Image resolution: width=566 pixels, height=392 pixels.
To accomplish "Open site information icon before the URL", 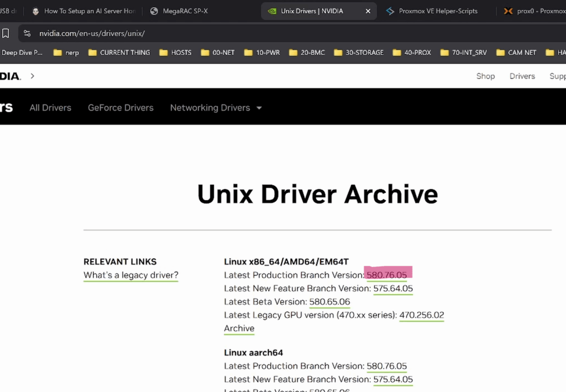I will pos(27,33).
